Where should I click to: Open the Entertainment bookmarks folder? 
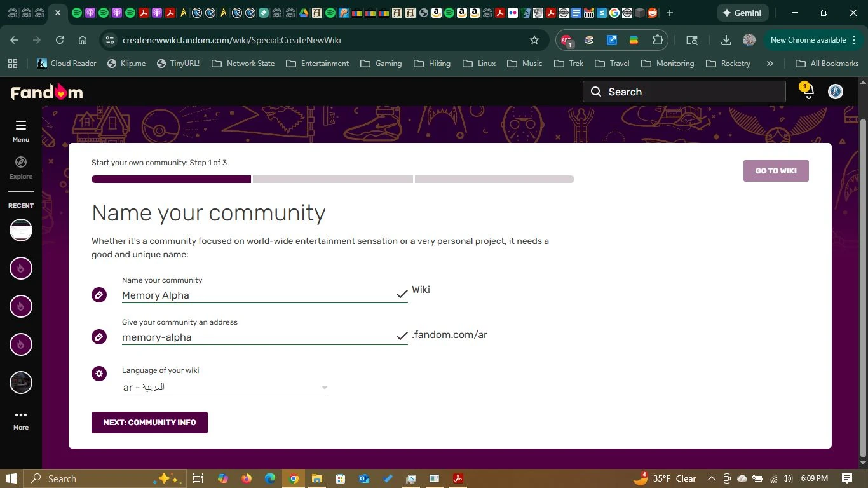point(318,64)
